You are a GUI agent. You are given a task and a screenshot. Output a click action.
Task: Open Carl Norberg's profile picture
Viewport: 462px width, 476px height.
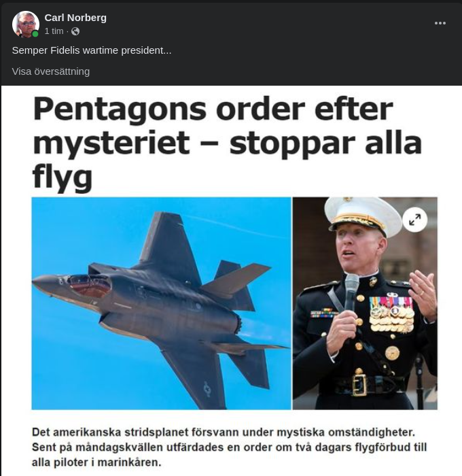[x=26, y=24]
